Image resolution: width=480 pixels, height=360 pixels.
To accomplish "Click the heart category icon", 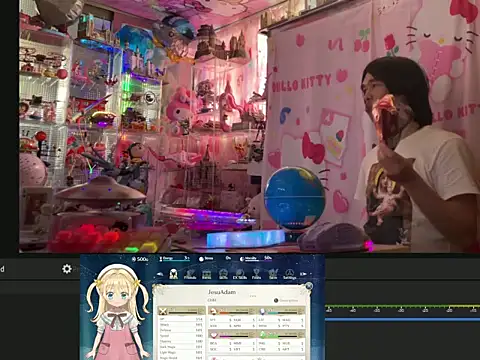I will click(x=213, y=335).
